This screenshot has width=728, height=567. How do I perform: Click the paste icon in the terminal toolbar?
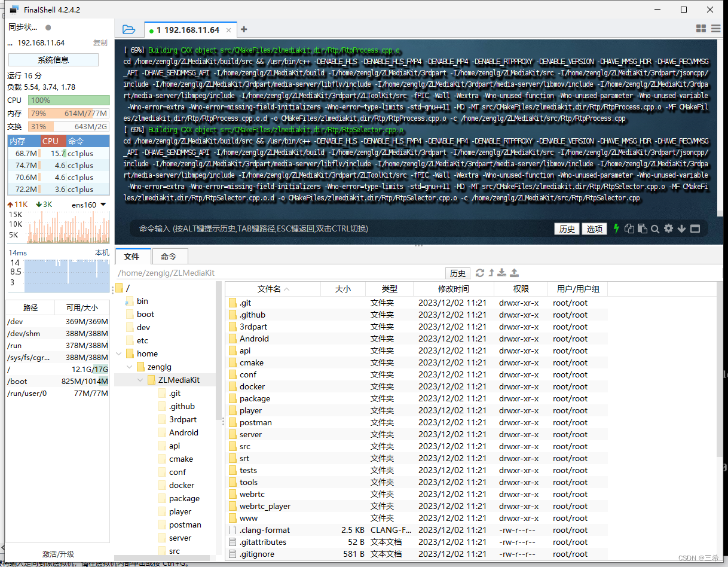coord(642,229)
